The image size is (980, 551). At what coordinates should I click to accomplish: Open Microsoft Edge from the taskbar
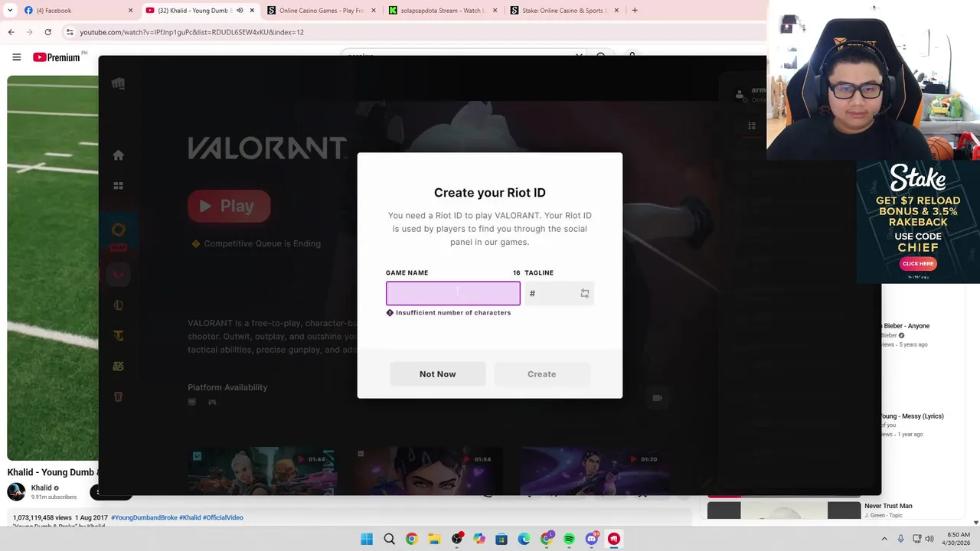[x=524, y=539]
